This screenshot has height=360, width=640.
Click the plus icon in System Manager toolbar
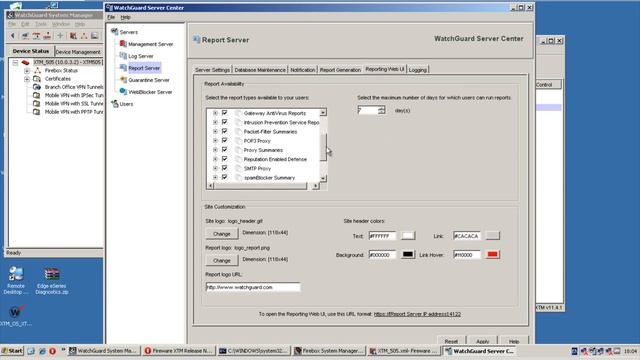tap(60, 36)
